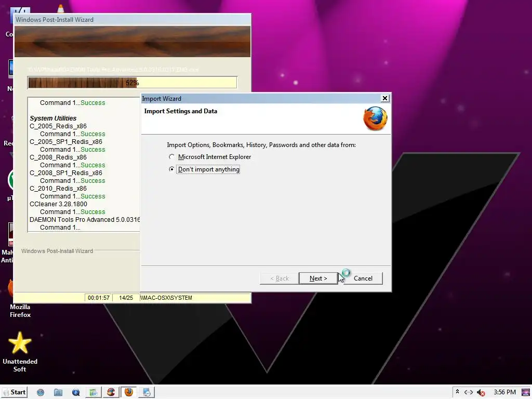Select C_2005_SP1_Redis_x86 log entry
Viewport: 532px width, 399px height.
click(66, 141)
